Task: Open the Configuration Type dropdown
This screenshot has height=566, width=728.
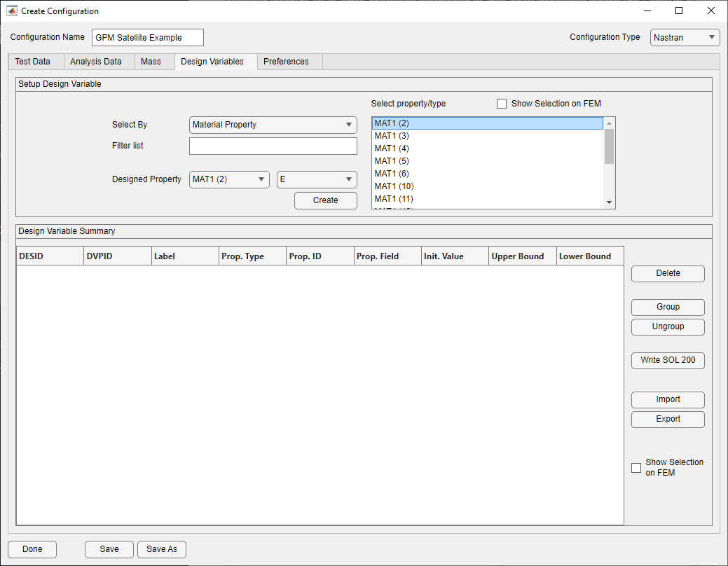Action: [x=685, y=38]
